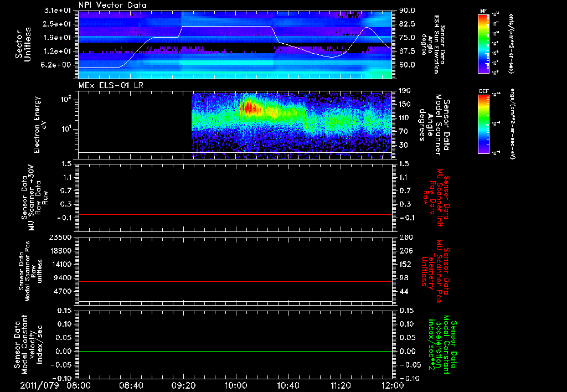The image size is (567, 392).
Task: Click the "190" scanner angle tick label
Action: [405, 91]
